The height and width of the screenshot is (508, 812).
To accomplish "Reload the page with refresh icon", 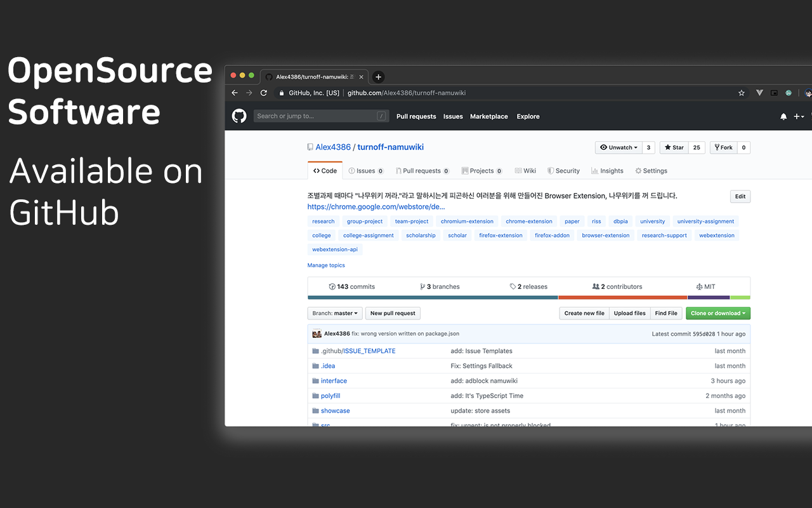I will pyautogui.click(x=264, y=93).
